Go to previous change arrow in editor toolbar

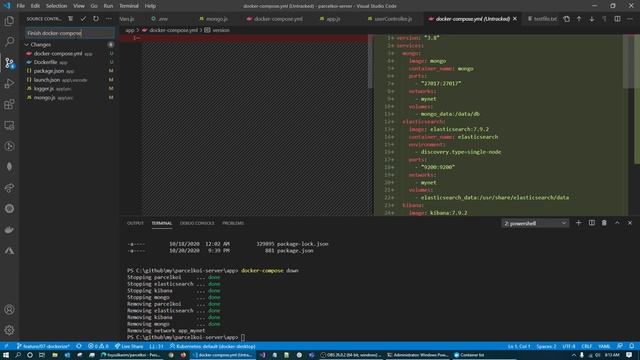click(x=579, y=19)
